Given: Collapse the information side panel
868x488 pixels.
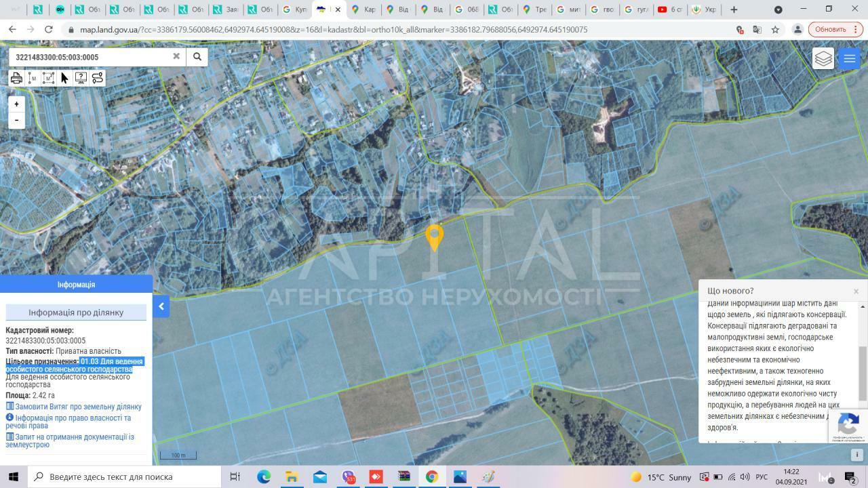Looking at the screenshot, I should click(161, 306).
